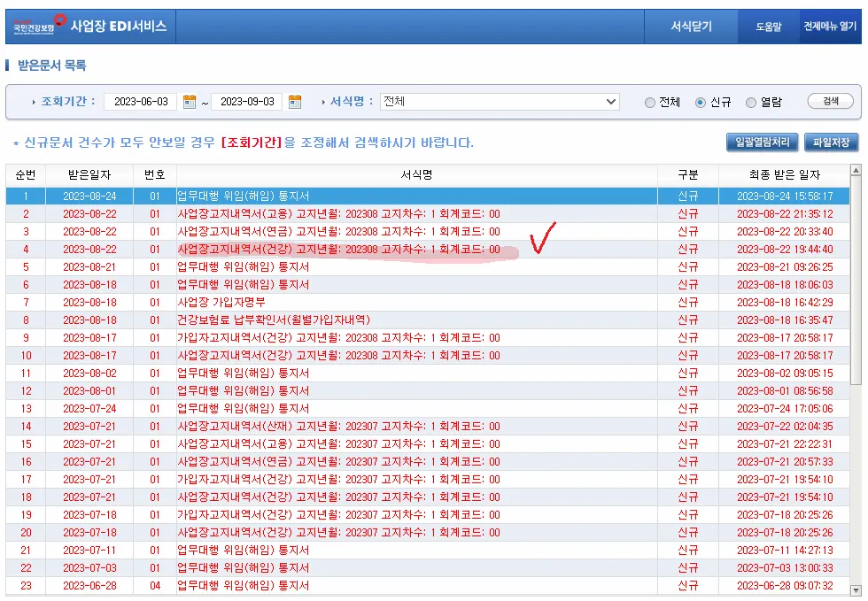Click the 받은문서 목록 page heading
Screen dimensions: 868x601
pos(51,65)
